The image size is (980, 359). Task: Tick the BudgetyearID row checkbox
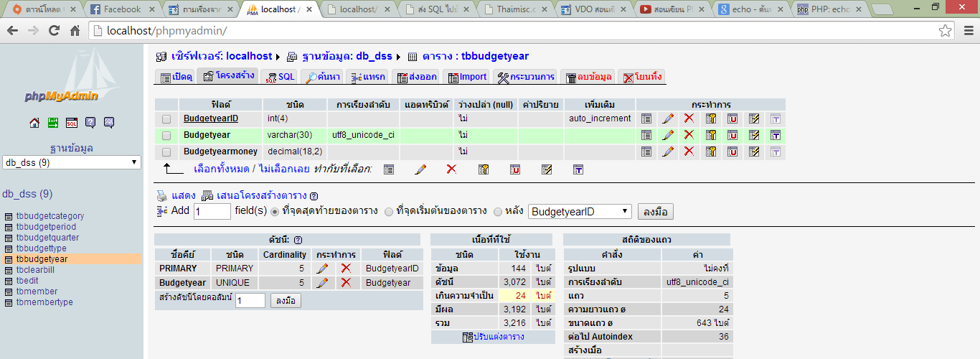(166, 118)
